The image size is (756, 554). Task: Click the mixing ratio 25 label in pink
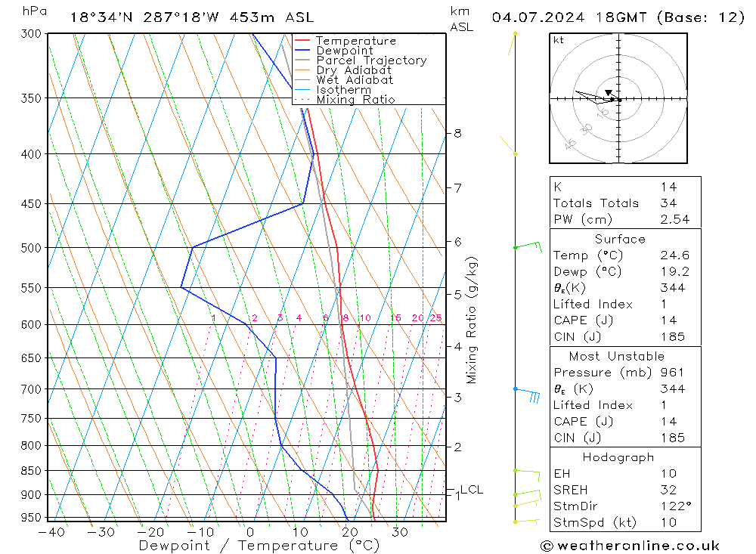coord(436,317)
